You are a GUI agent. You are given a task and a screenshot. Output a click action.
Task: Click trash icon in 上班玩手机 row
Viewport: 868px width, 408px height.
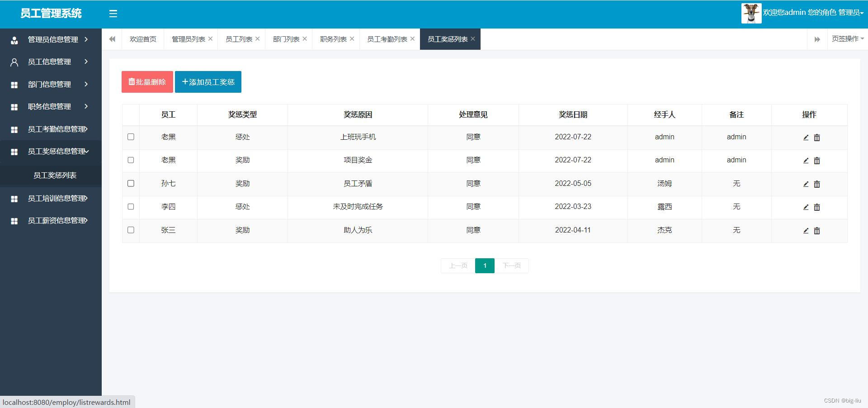817,138
